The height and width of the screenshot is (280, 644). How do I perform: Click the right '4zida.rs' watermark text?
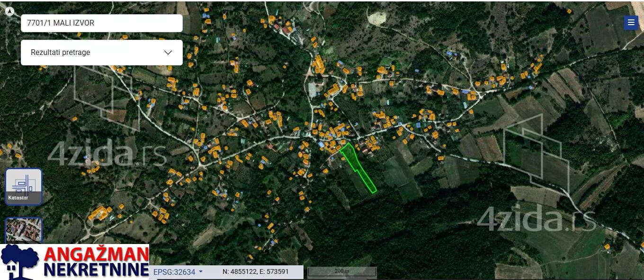coord(536,220)
